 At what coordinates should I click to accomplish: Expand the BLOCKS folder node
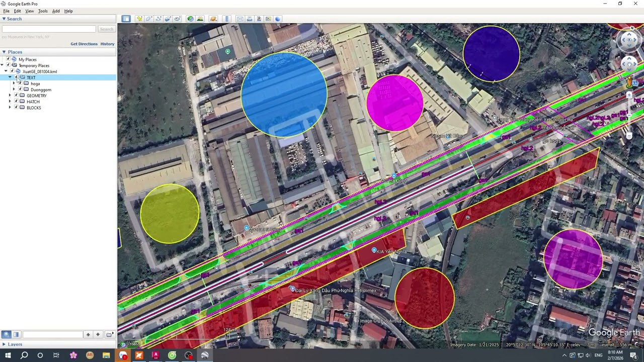pos(10,108)
